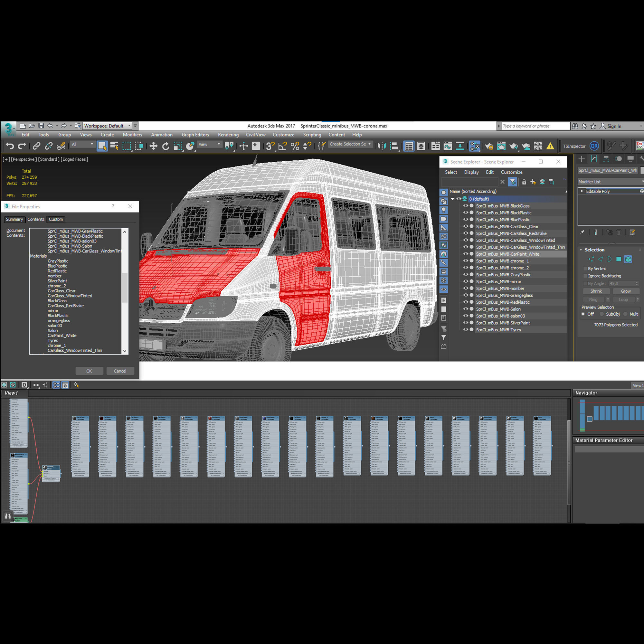Toggle the Angle Snap icon
The width and height of the screenshot is (644, 644).
(x=283, y=146)
